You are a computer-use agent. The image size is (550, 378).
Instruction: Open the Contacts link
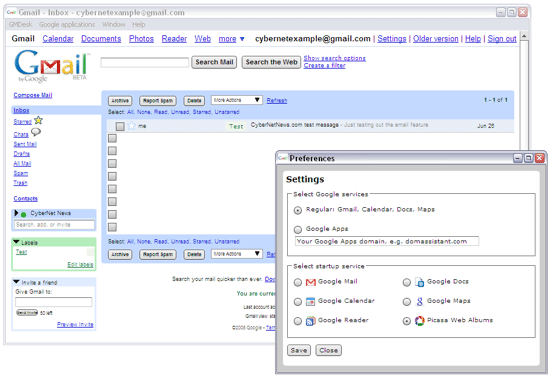click(25, 198)
